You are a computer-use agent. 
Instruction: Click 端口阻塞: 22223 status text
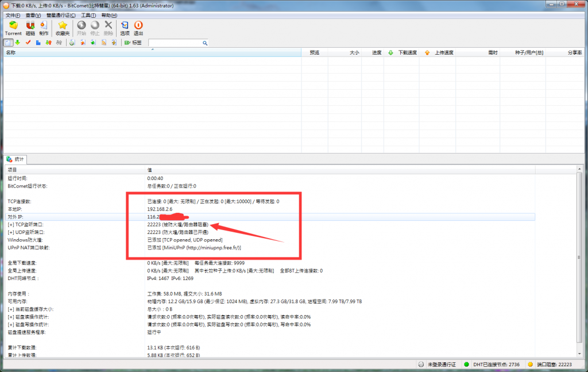(554, 365)
